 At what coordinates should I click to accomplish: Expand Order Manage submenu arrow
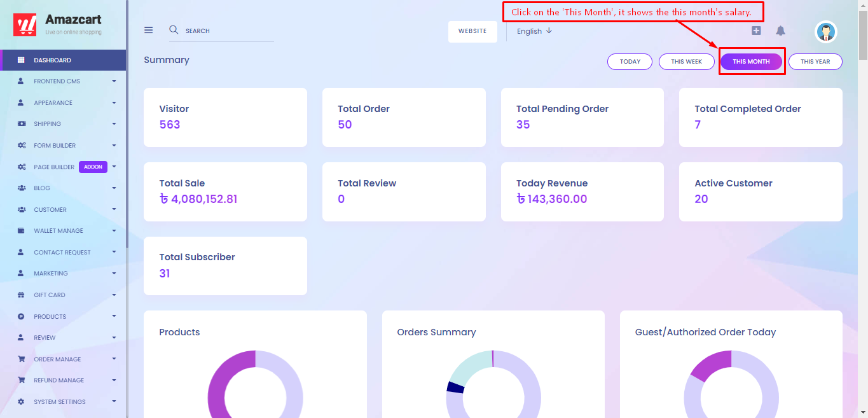tap(114, 358)
